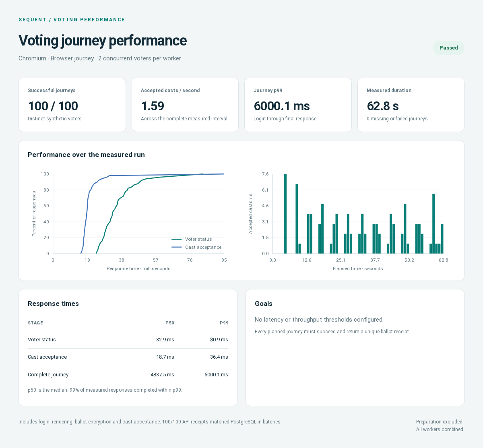Click the Voting journey performance heading
Viewport: 483px width, 448px height.
[x=103, y=41]
